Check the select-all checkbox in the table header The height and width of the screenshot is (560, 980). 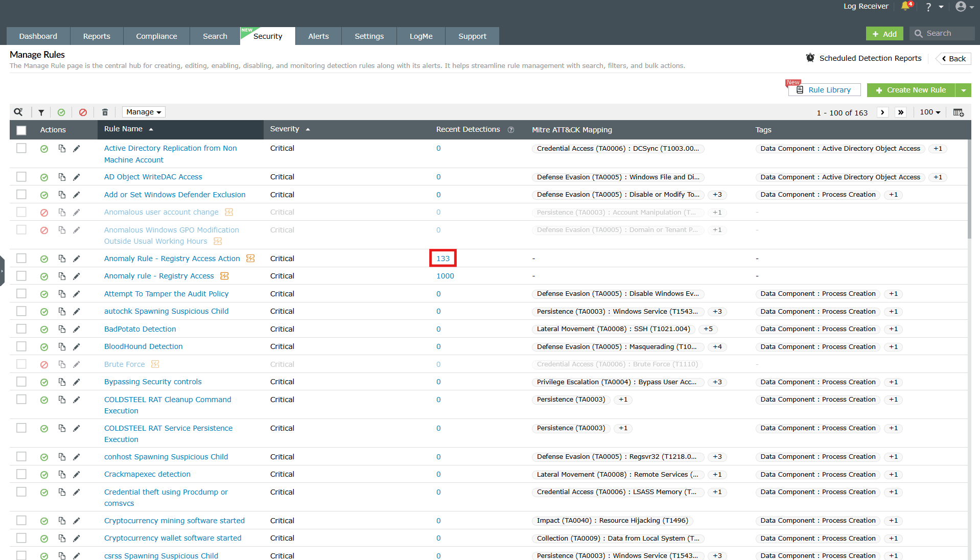tap(21, 130)
